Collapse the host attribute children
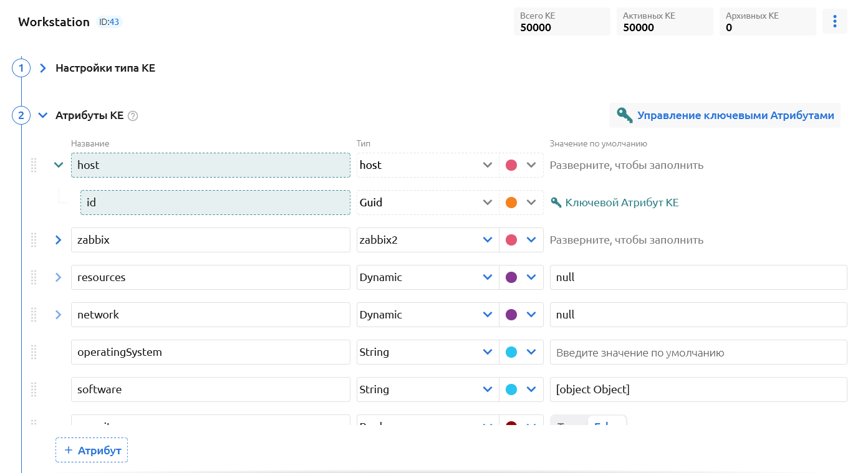 (59, 165)
